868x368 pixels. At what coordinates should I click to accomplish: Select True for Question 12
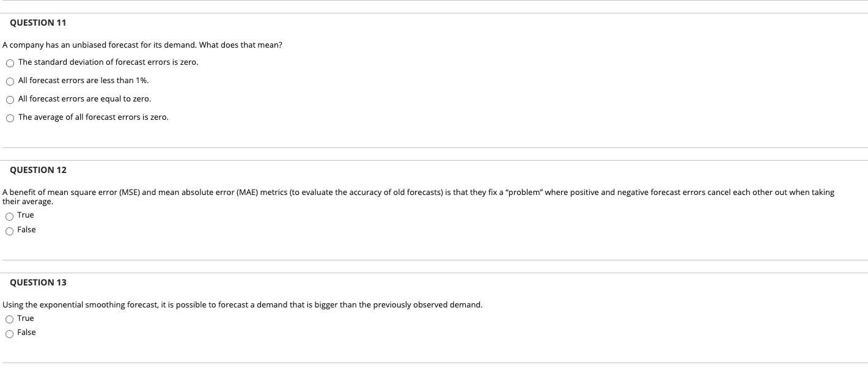point(9,215)
